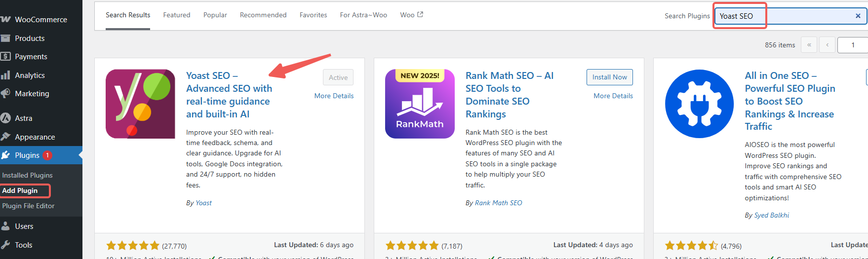Open the Astra theme menu

[23, 118]
